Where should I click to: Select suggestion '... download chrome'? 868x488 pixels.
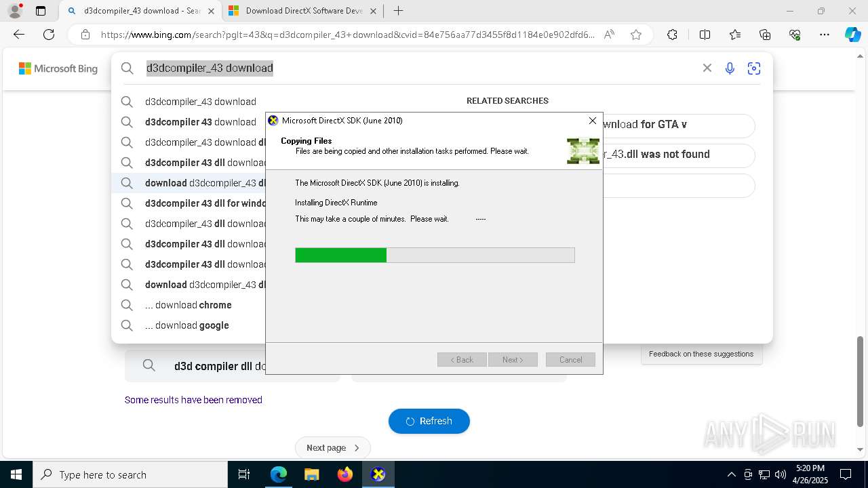(x=189, y=305)
